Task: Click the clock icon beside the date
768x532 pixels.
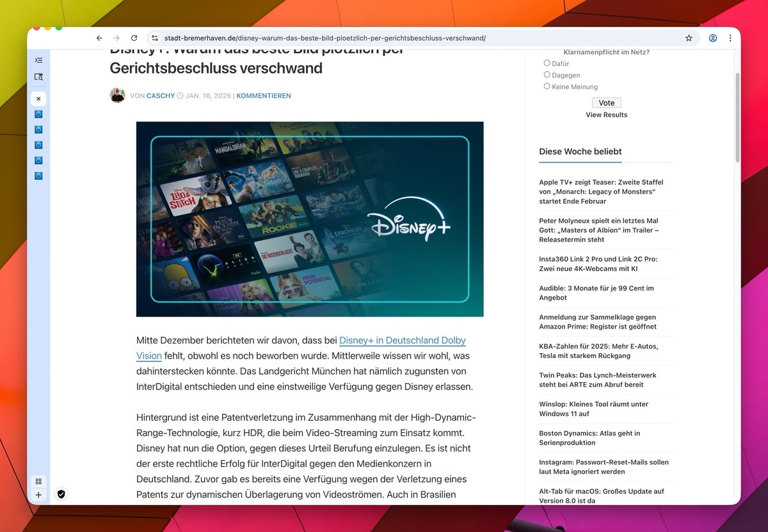Action: tap(180, 96)
